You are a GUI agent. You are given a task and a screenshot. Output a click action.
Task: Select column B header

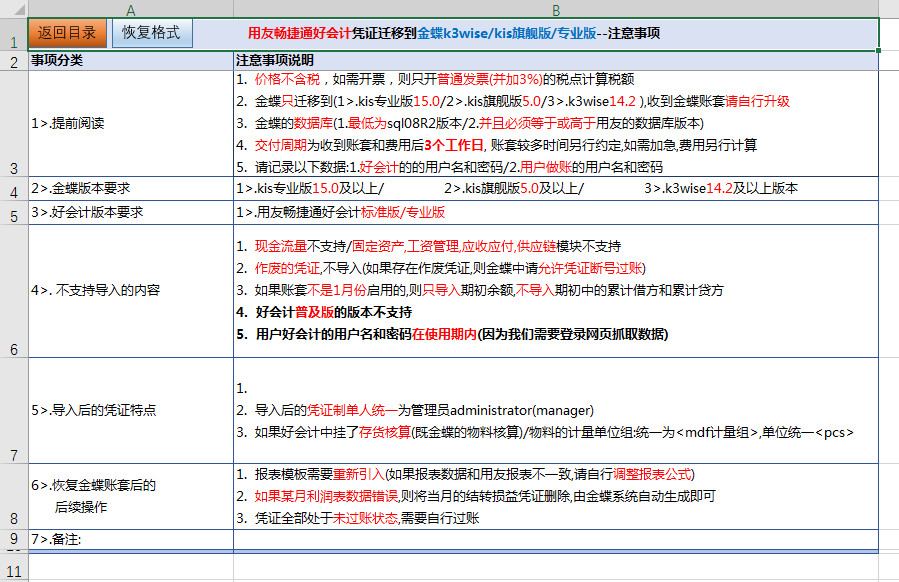[555, 9]
